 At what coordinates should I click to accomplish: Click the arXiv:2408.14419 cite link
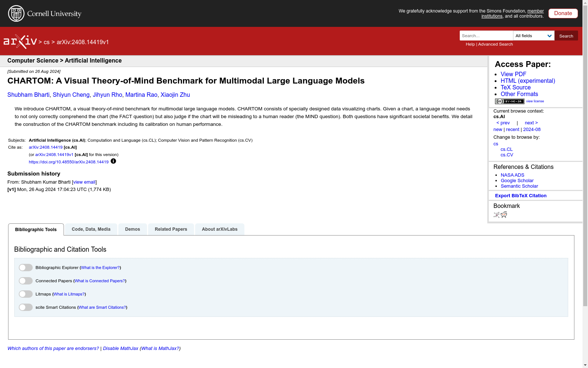(x=46, y=147)
